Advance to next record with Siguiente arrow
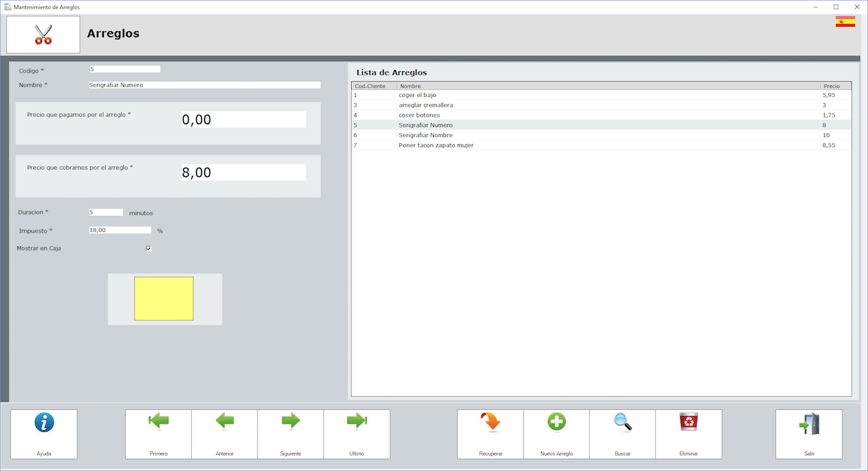Viewport: 868px width, 471px height. (290, 422)
